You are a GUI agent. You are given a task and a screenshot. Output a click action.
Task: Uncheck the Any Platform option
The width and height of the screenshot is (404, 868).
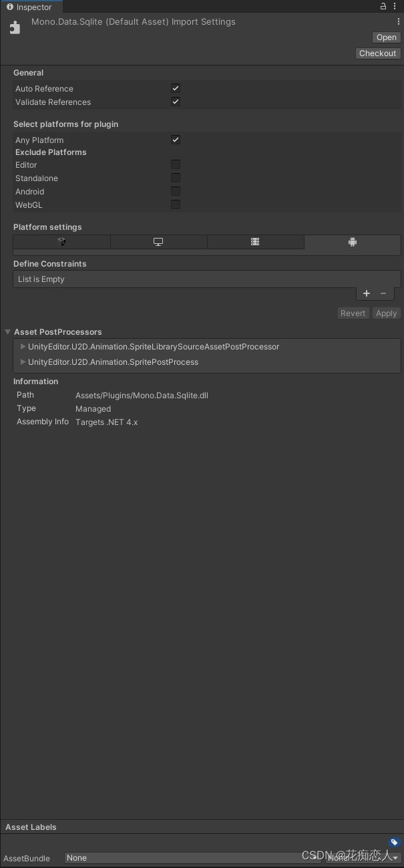[x=175, y=140]
